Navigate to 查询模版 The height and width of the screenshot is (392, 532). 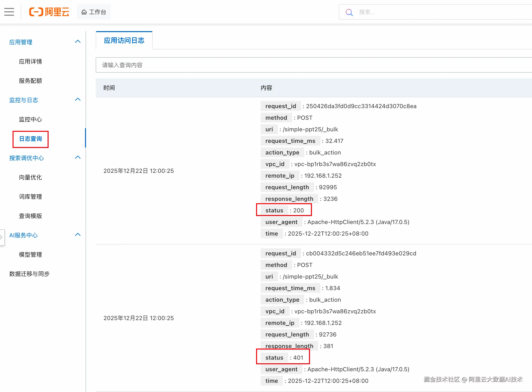pyautogui.click(x=30, y=216)
